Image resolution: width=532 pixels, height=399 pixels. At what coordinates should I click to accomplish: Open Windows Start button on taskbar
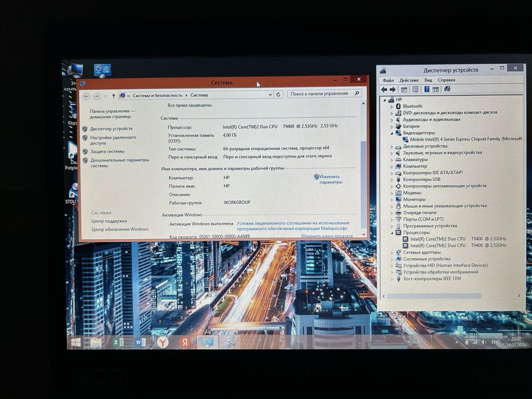point(76,342)
